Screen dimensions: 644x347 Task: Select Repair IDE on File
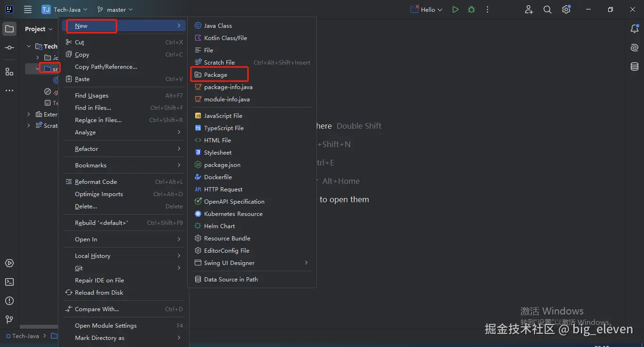124,280
